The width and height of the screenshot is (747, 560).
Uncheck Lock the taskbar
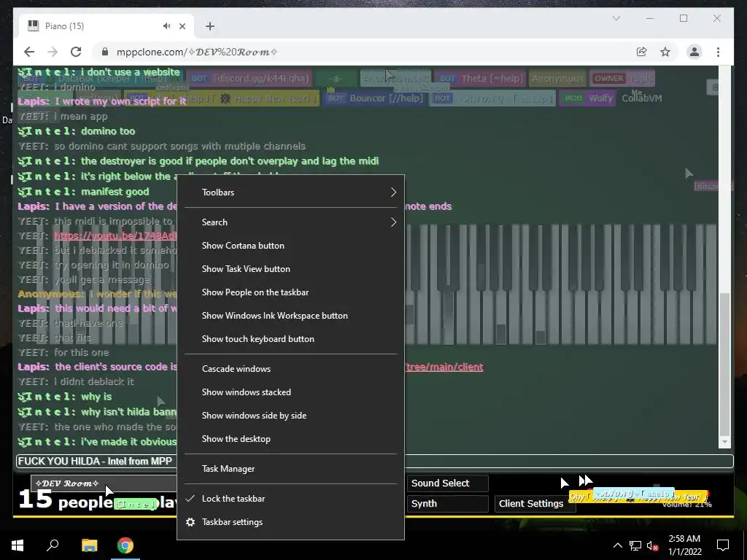pyautogui.click(x=290, y=499)
